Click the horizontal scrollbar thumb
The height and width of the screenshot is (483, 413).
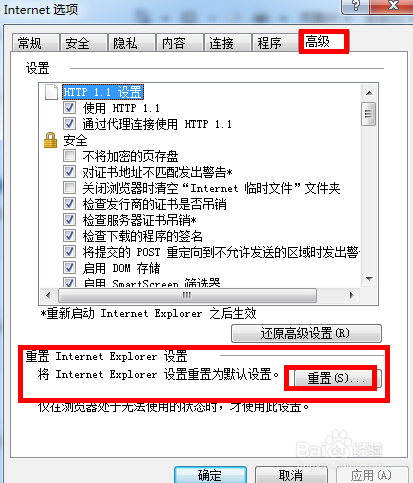click(187, 295)
